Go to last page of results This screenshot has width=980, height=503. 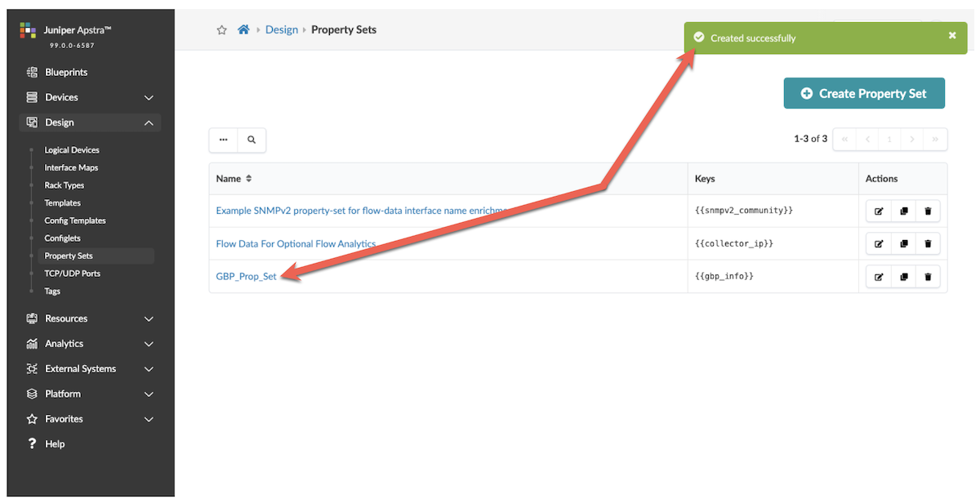(935, 140)
